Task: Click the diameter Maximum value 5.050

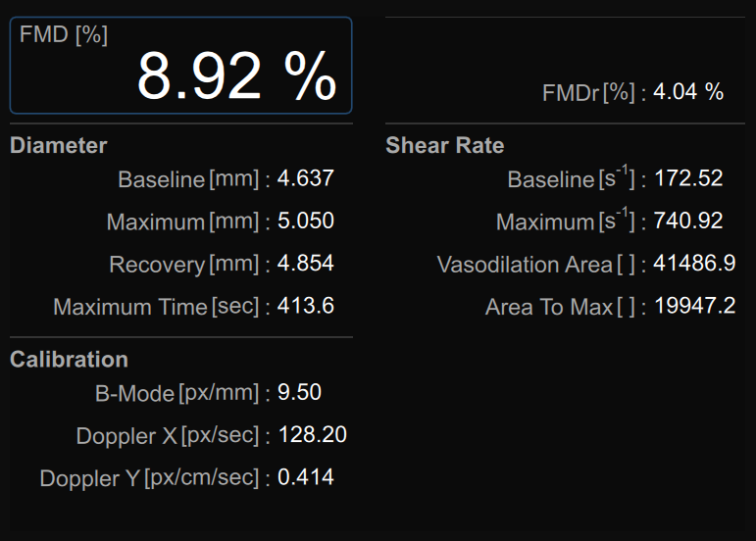Action: (306, 221)
